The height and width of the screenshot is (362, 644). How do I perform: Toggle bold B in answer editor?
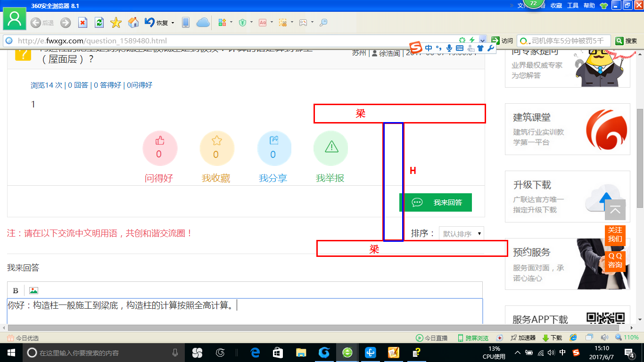tap(16, 290)
